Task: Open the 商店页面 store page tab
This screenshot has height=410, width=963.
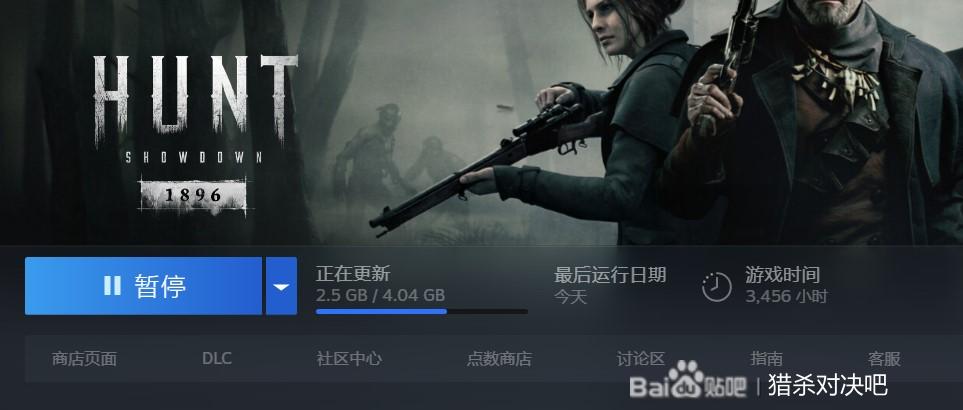Action: point(84,358)
